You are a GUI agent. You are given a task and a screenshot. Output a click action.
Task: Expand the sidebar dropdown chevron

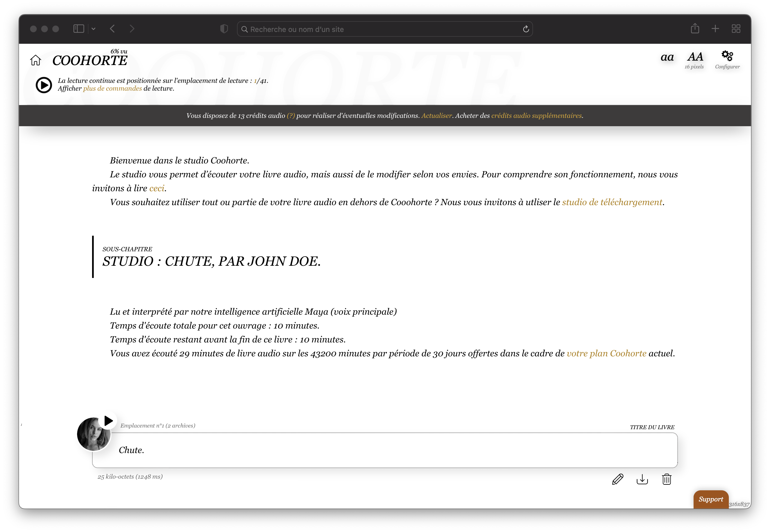pyautogui.click(x=93, y=29)
